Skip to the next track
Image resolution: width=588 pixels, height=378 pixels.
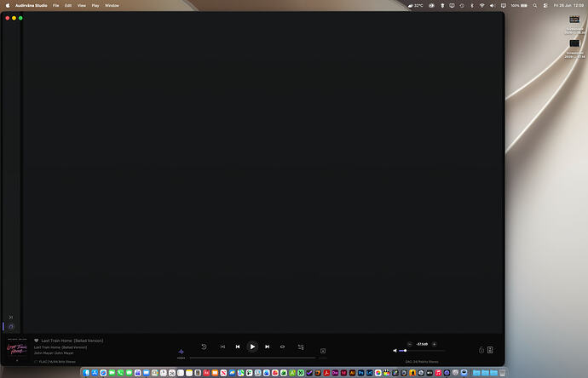(268, 346)
